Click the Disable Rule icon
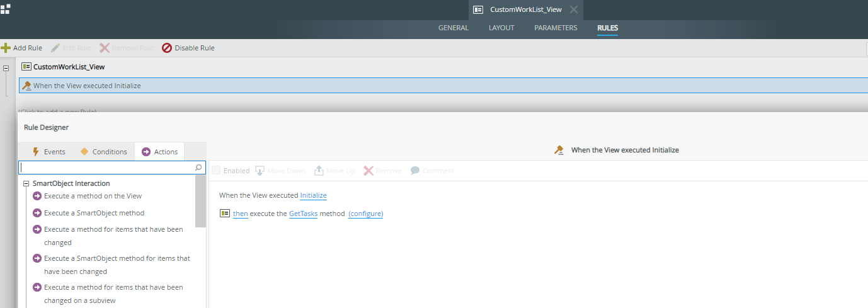The width and height of the screenshot is (868, 308). click(167, 48)
